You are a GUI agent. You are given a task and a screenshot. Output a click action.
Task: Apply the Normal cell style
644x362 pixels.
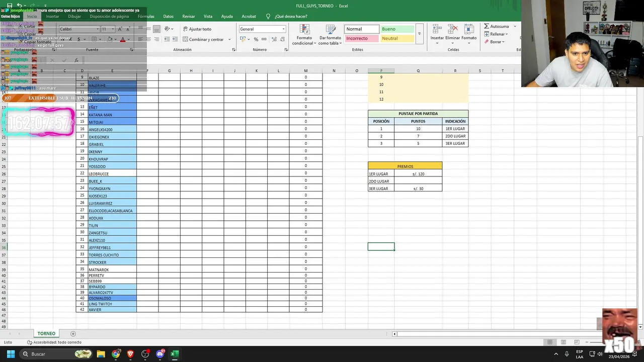361,29
